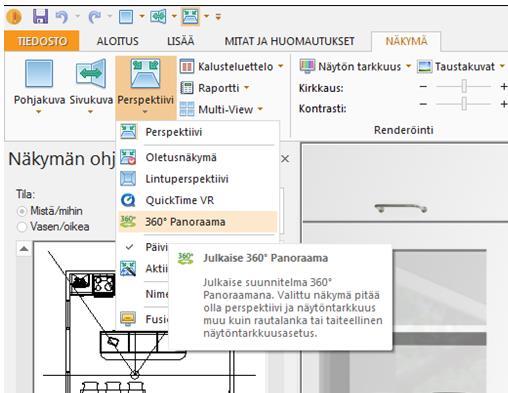
Task: Increase contrast with Kontrasti plus button
Action: (x=504, y=104)
